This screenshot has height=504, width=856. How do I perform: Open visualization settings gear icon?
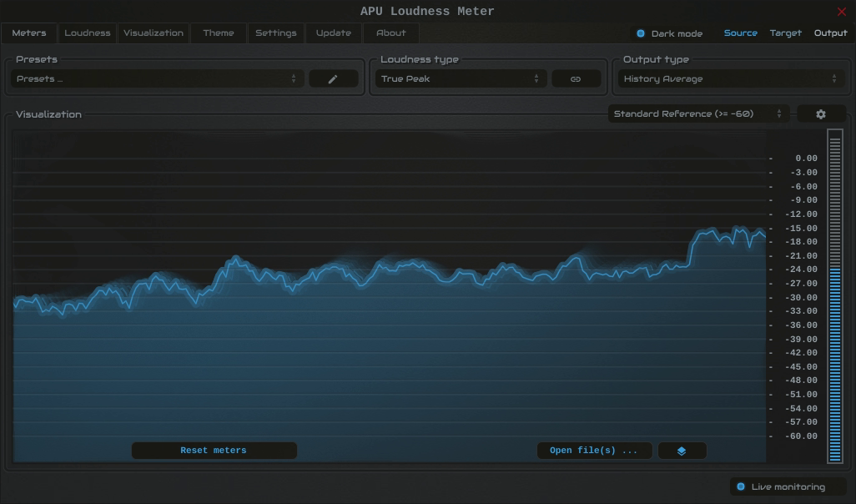click(x=821, y=114)
